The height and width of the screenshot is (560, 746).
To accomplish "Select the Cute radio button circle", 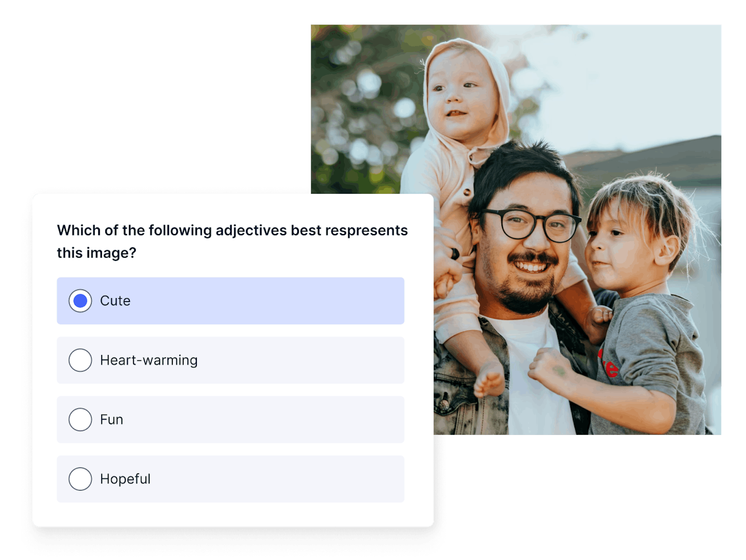I will click(80, 301).
